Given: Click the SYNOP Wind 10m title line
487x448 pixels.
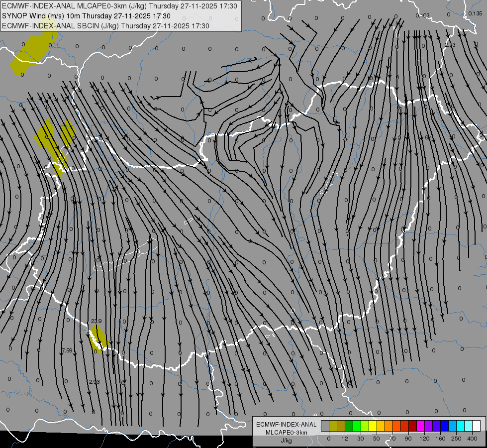Looking at the screenshot, I should click(x=87, y=16).
